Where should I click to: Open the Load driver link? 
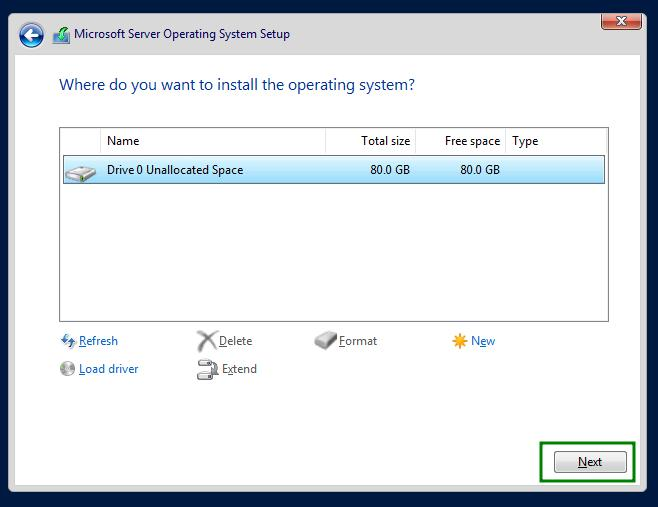(109, 369)
